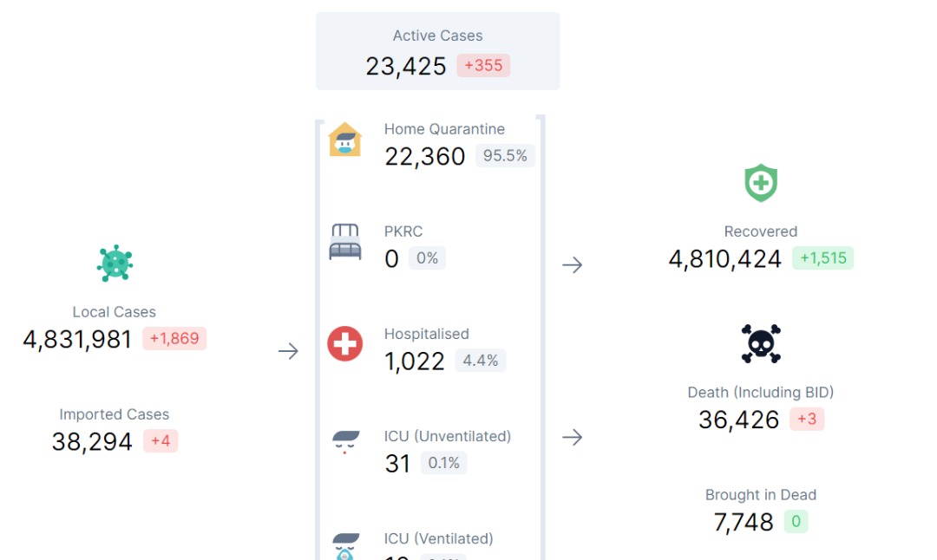The width and height of the screenshot is (937, 560).
Task: Click the arrow from Local Cases to the panel
Action: point(288,351)
